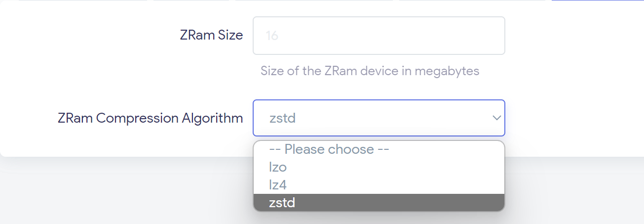Screen dimensions: 644x224
Task: Pick the "-- Please choose --" placeholder option
Action: [329, 149]
